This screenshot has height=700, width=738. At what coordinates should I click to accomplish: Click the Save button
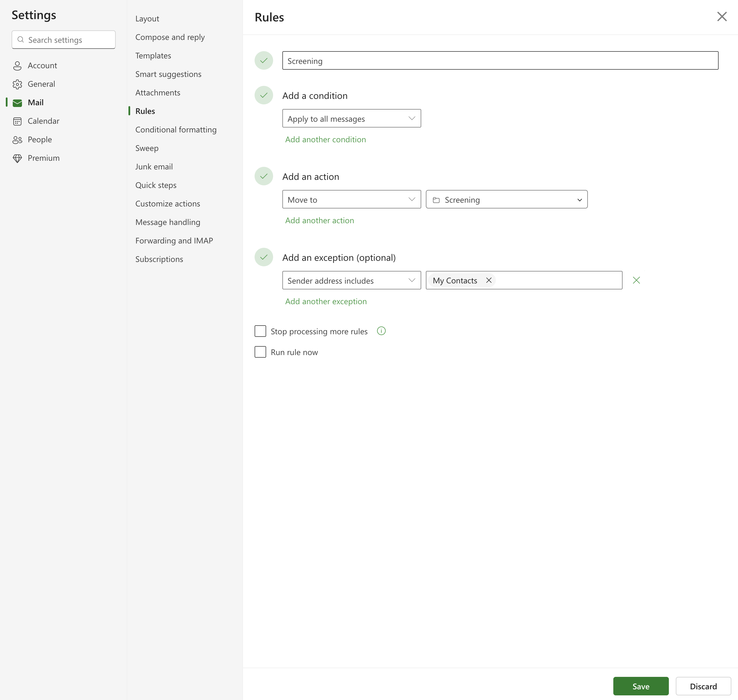641,686
